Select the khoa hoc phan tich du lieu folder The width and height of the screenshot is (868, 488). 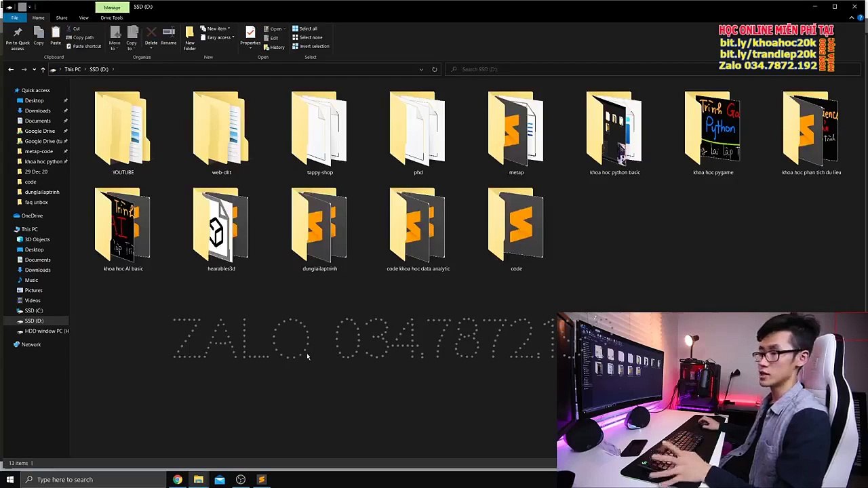(811, 134)
